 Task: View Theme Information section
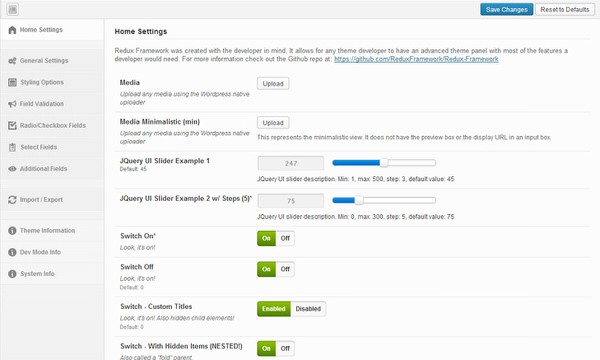[52, 230]
